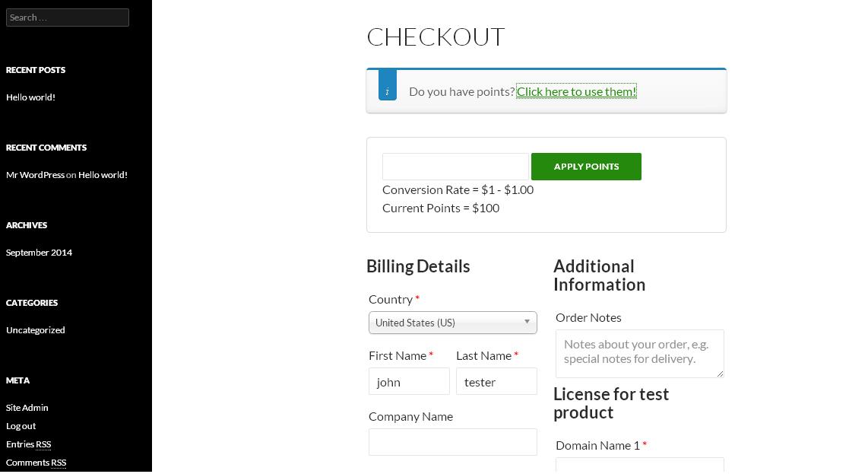The height and width of the screenshot is (474, 868).
Task: Click Order Notes textarea resize handle
Action: click(x=720, y=374)
